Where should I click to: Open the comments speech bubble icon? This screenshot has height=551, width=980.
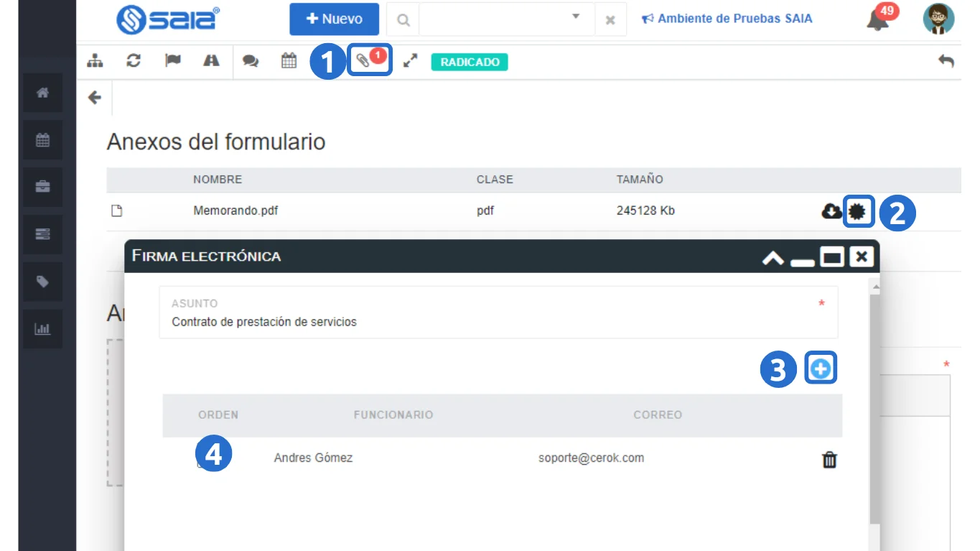(x=250, y=61)
